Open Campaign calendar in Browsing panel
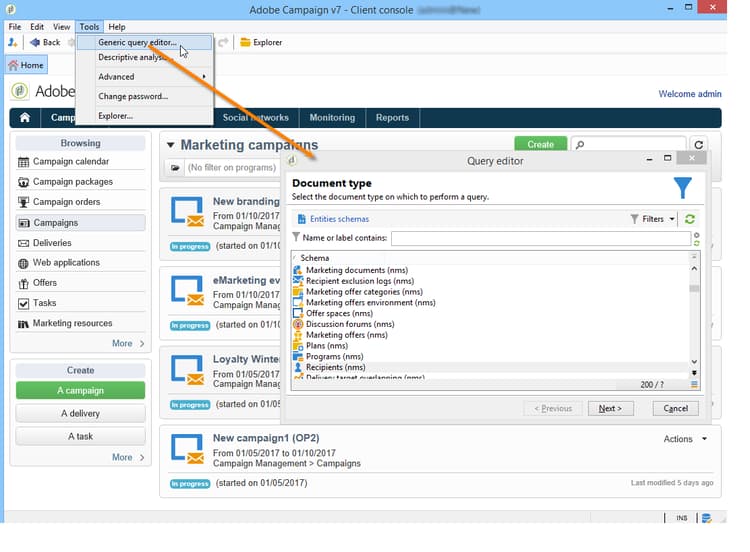 pos(80,162)
